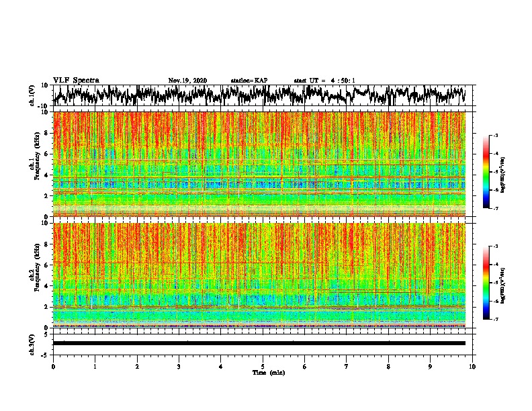
Task: Click the "VLF Spectra" plot title
Action: click(76, 80)
